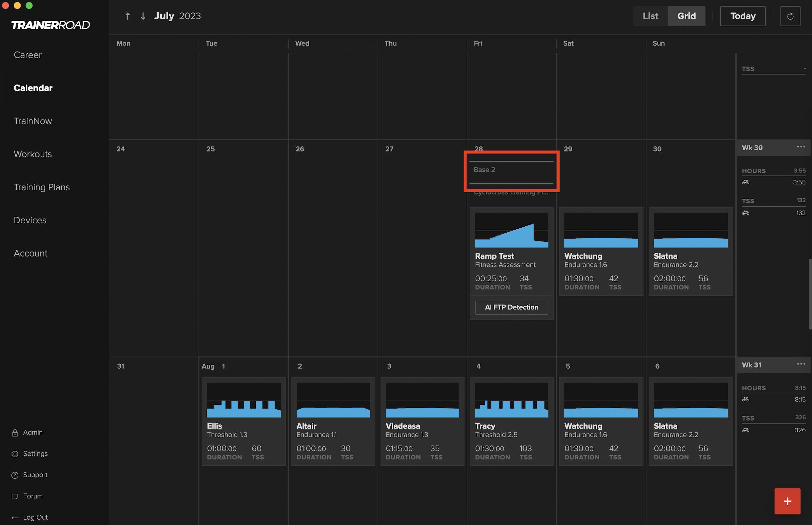This screenshot has width=812, height=525.
Task: Open the Devices section
Action: tap(30, 220)
